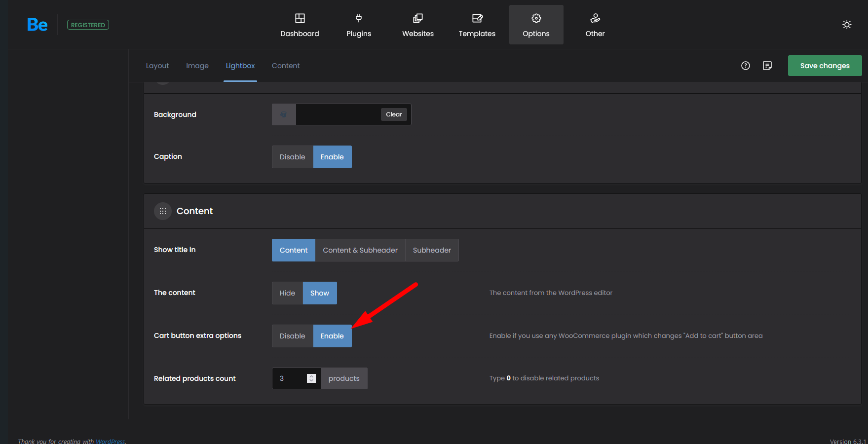Viewport: 868px width, 444px height.
Task: Disable the Caption option
Action: [293, 157]
